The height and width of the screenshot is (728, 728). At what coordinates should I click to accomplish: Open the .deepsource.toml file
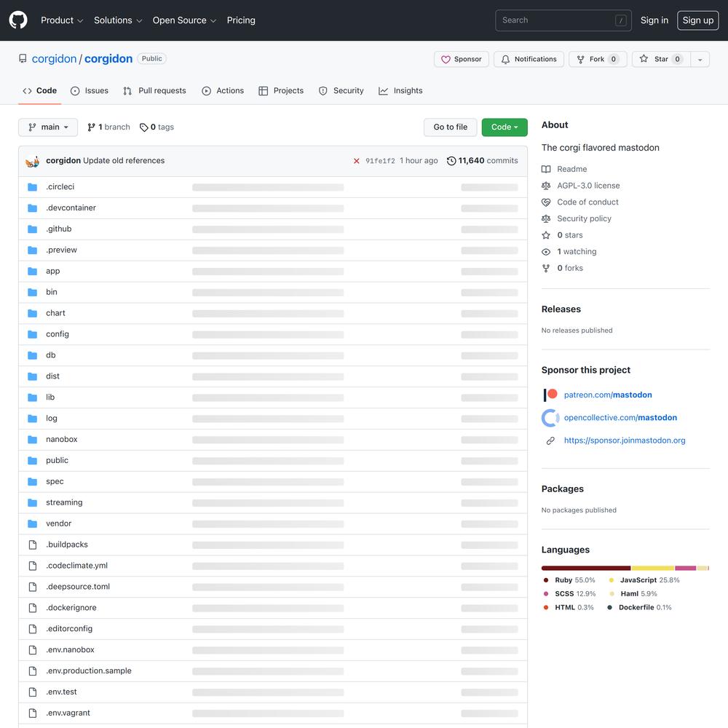[78, 587]
